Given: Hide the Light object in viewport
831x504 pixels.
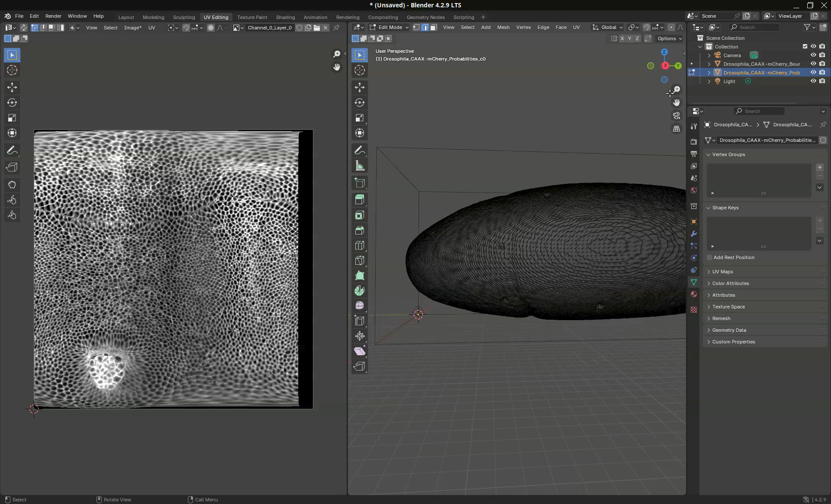Looking at the screenshot, I should (813, 81).
